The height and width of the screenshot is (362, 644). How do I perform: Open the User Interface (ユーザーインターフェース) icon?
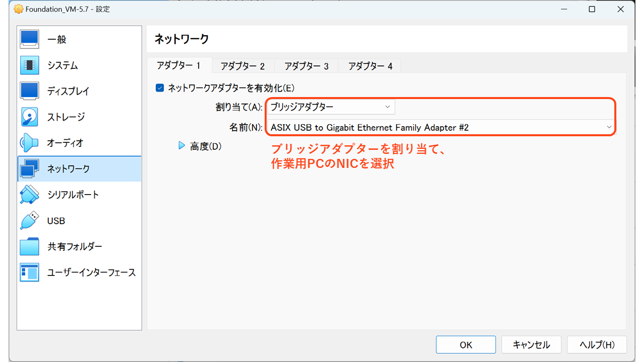29,273
